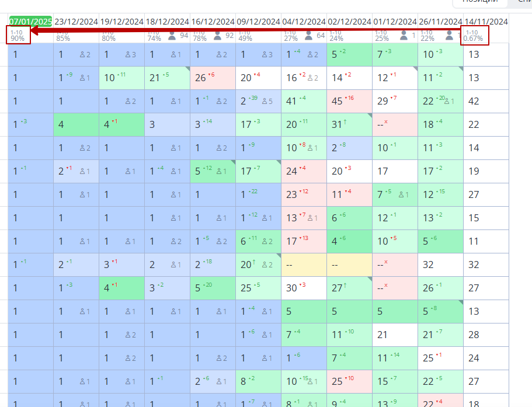532x407 pixels.
Task: Click the 49% stat under 09/12/2024
Action: click(245, 39)
